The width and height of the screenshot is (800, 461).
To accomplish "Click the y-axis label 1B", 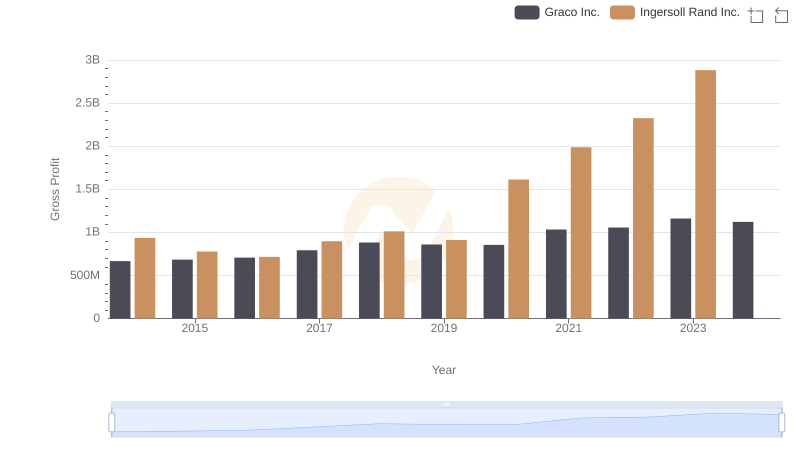I will tap(92, 232).
